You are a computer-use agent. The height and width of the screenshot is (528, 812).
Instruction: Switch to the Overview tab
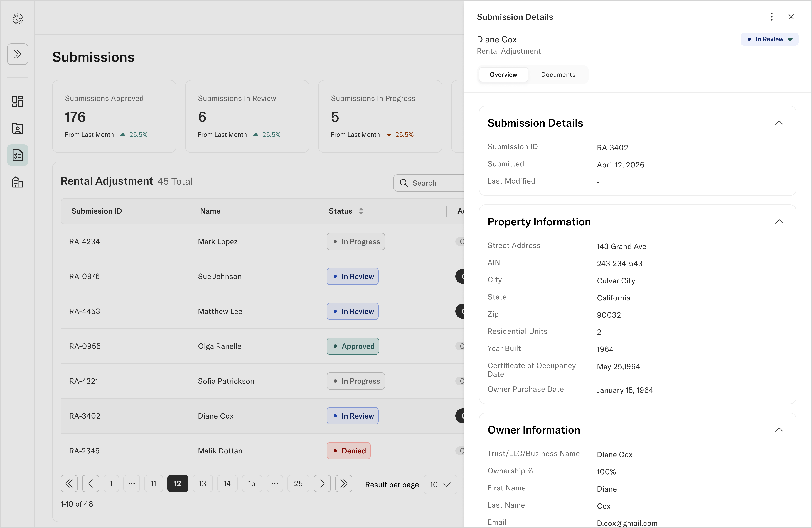504,74
